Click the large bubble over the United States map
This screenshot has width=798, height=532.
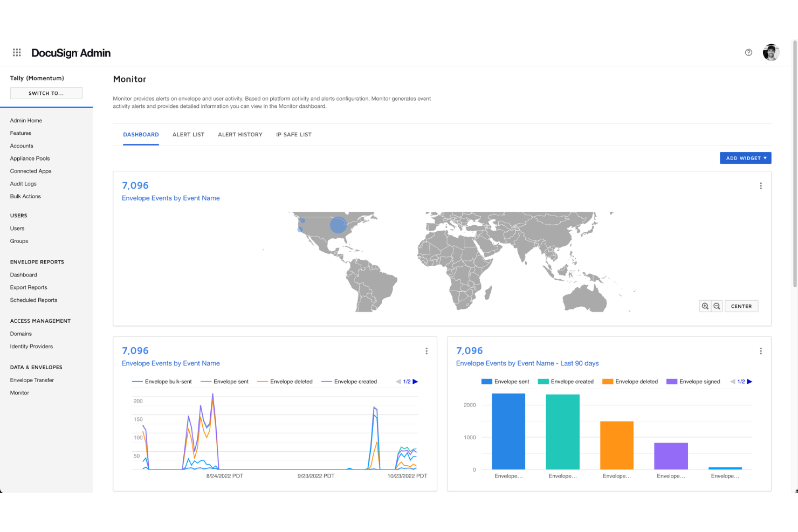(x=338, y=225)
